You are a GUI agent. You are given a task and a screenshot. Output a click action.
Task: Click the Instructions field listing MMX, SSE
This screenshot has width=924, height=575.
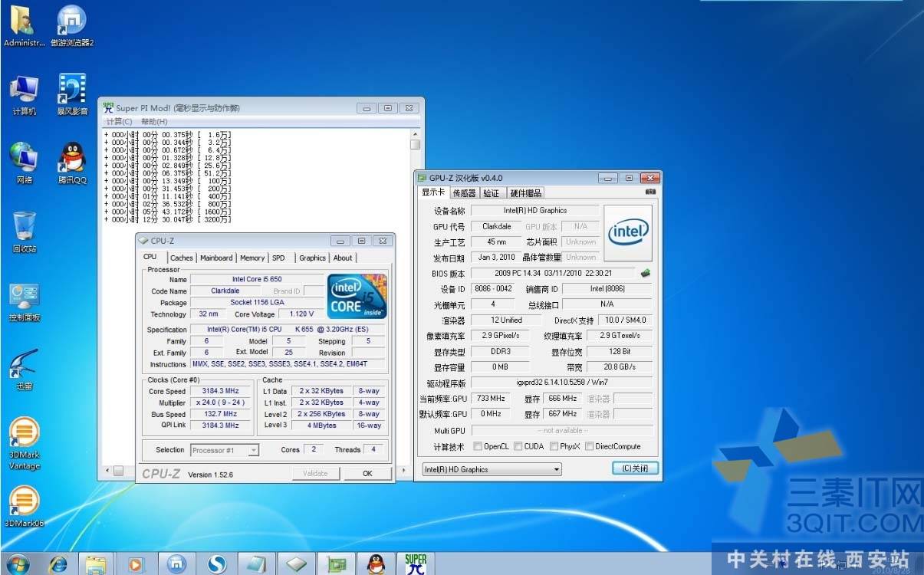[x=288, y=364]
